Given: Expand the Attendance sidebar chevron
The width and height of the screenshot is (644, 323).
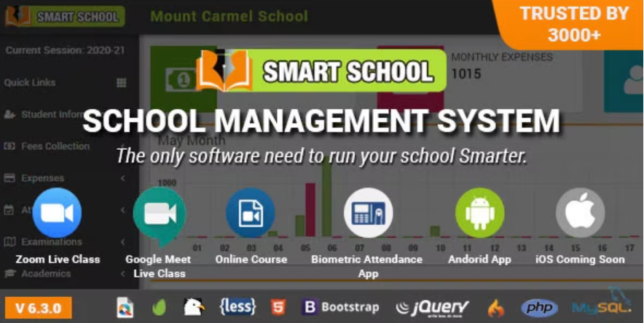Looking at the screenshot, I should pos(122,210).
